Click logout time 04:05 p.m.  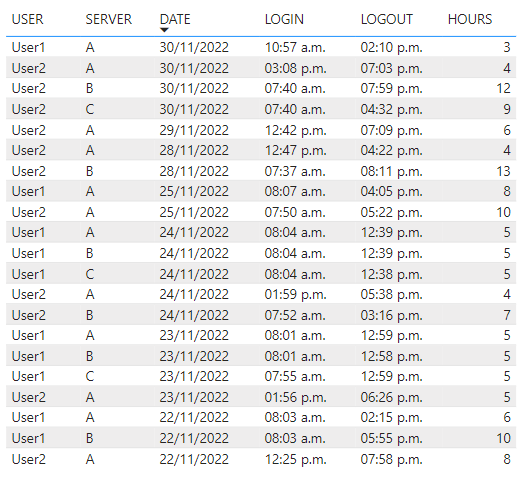391,192
